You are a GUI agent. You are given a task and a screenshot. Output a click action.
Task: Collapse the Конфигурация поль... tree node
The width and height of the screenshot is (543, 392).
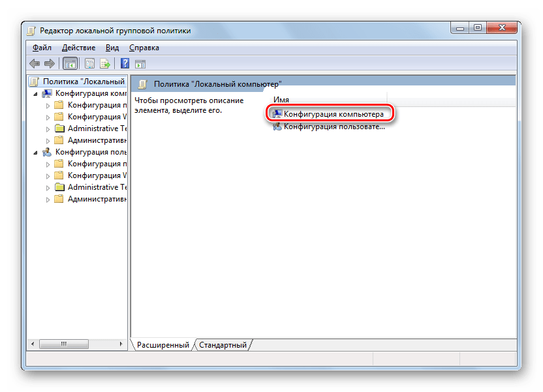tap(35, 153)
